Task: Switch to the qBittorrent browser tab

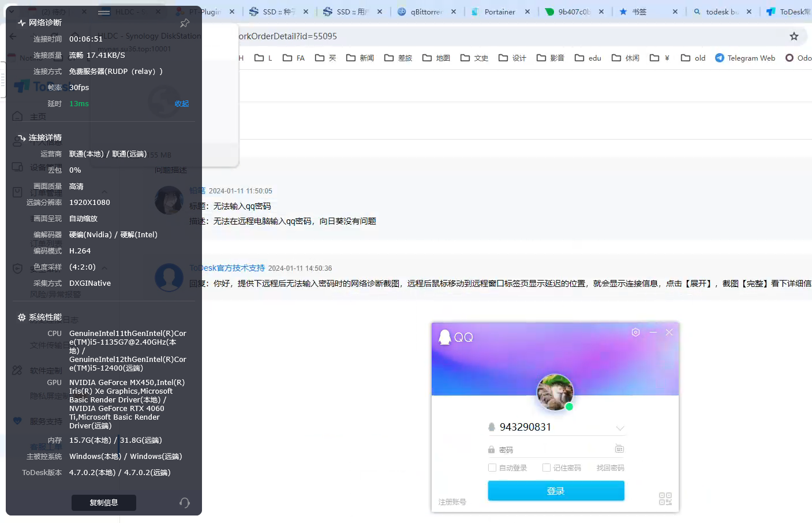Action: [426, 12]
